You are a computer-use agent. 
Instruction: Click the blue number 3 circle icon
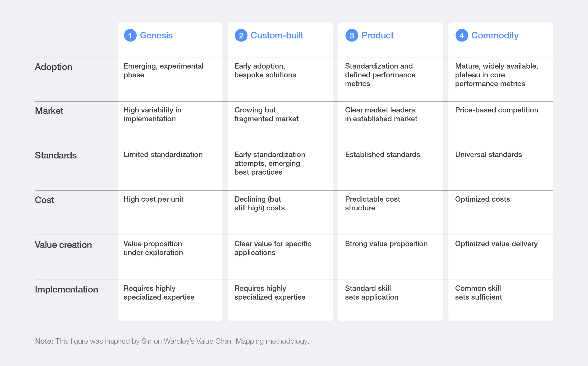click(352, 36)
